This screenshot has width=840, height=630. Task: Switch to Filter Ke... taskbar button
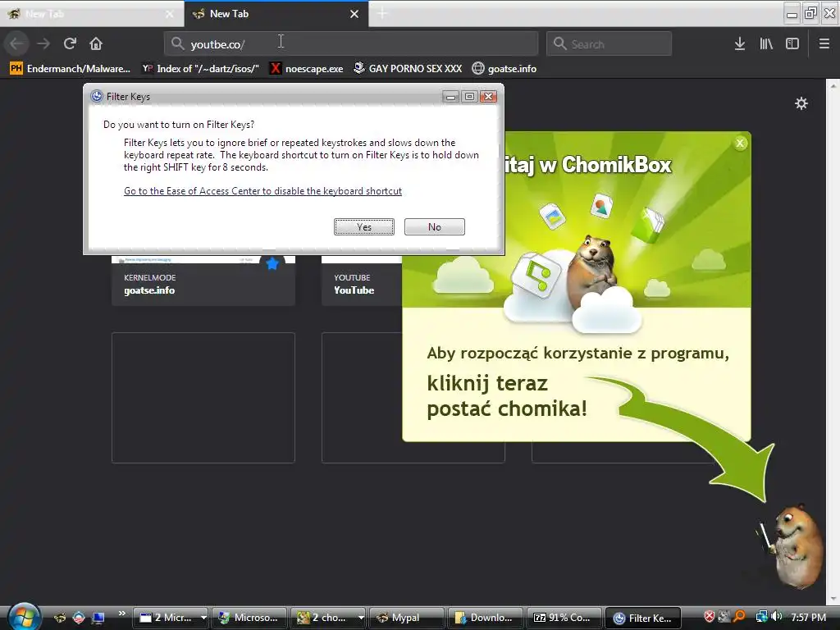643,618
